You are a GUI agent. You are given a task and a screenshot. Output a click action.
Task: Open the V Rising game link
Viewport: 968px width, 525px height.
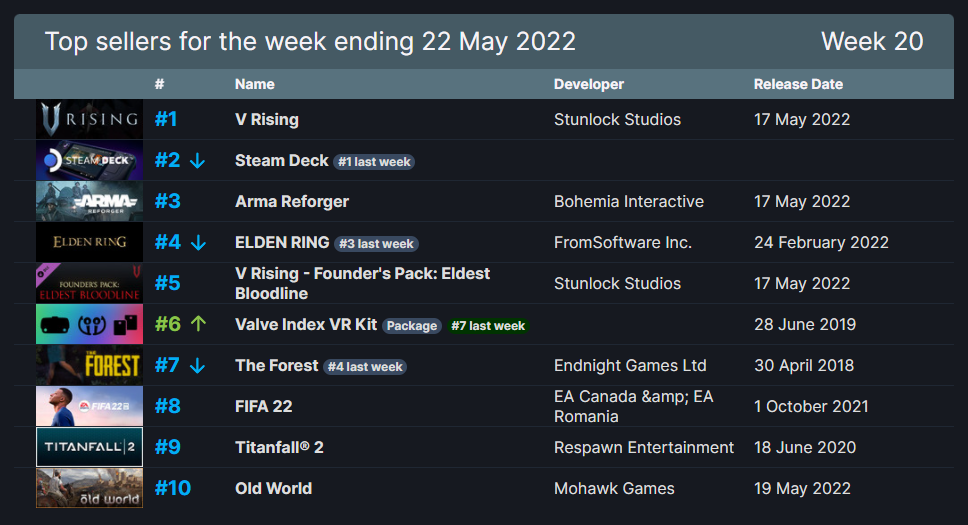(x=267, y=119)
